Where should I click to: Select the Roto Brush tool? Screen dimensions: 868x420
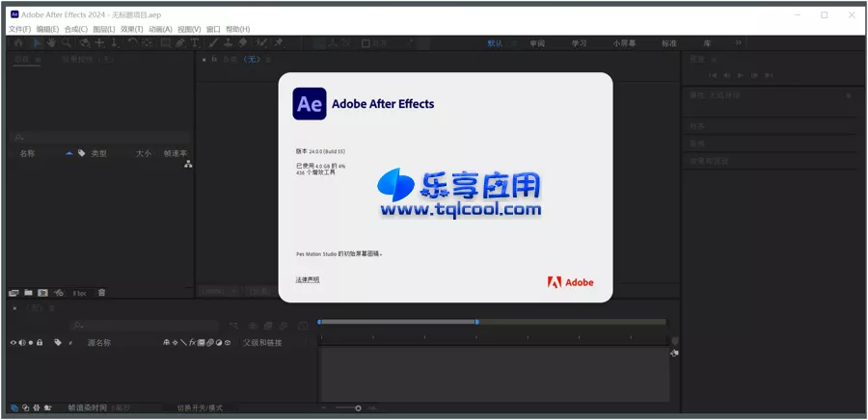261,43
